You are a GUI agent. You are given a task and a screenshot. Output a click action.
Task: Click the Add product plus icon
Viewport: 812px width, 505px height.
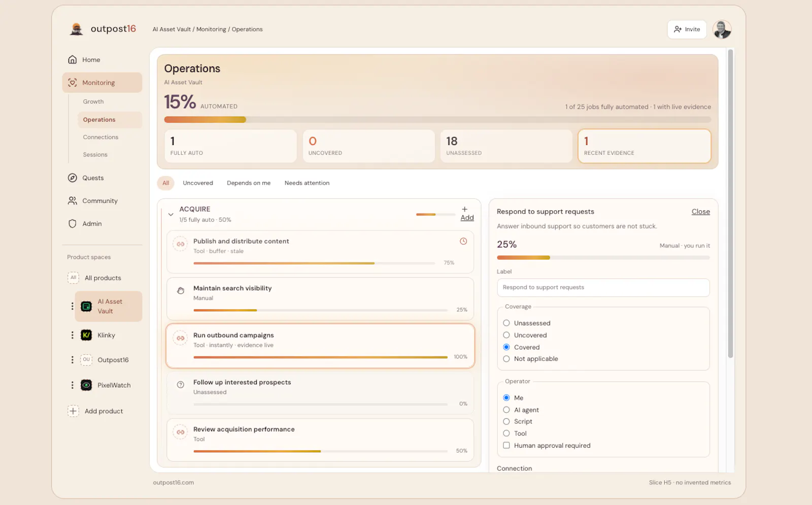coord(73,411)
